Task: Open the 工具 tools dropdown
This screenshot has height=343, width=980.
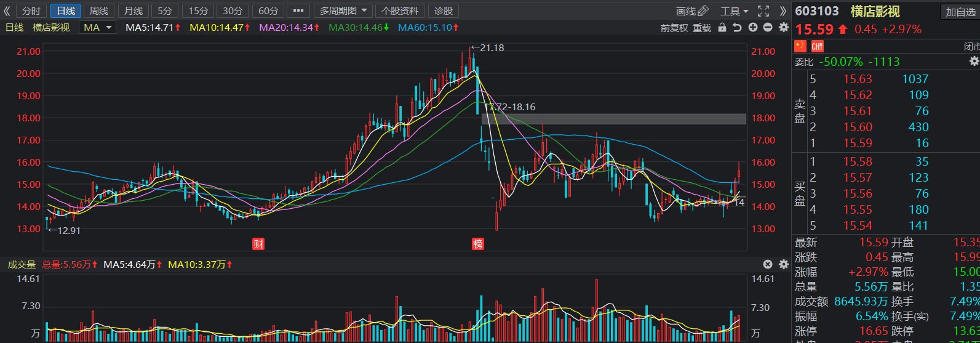Action: point(735,11)
